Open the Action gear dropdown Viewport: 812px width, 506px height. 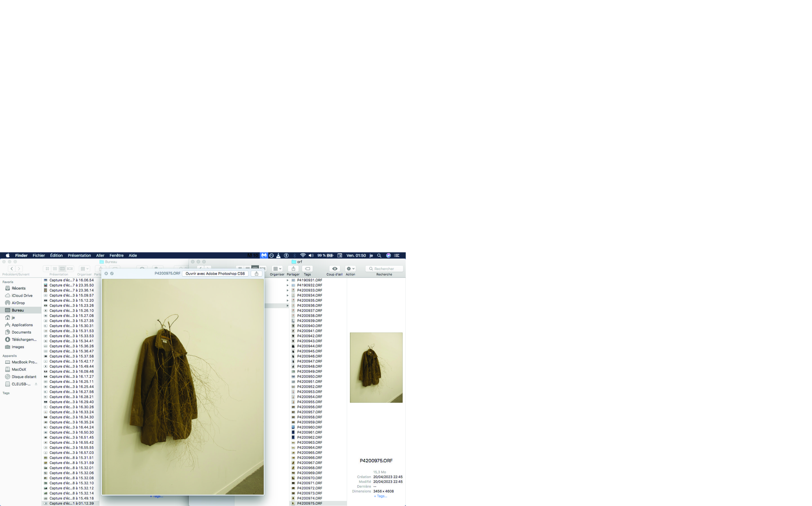[350, 269]
